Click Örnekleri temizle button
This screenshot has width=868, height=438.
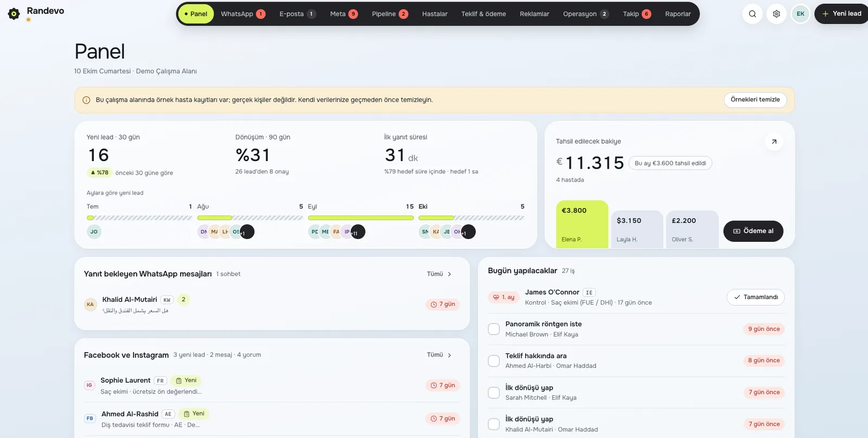pos(755,100)
